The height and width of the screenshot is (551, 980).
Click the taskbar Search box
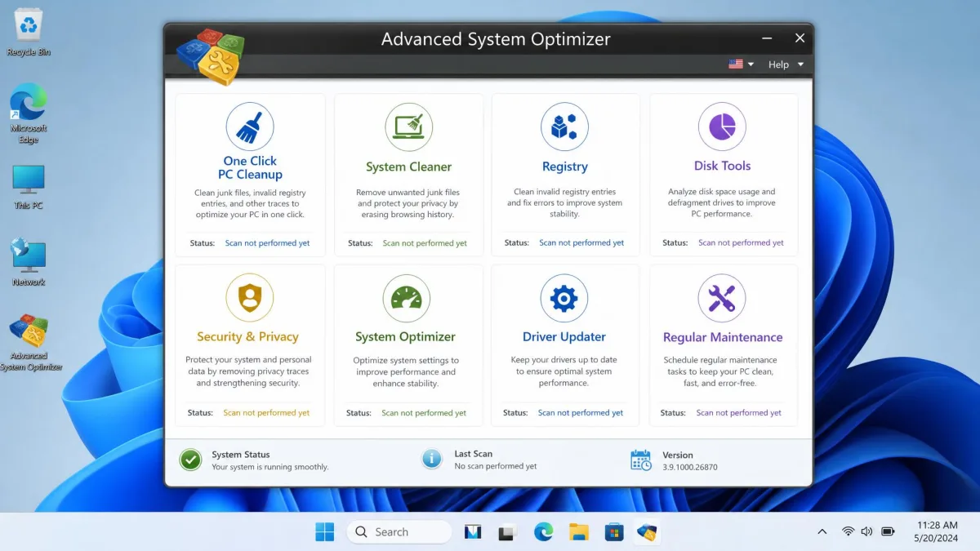[x=399, y=532]
